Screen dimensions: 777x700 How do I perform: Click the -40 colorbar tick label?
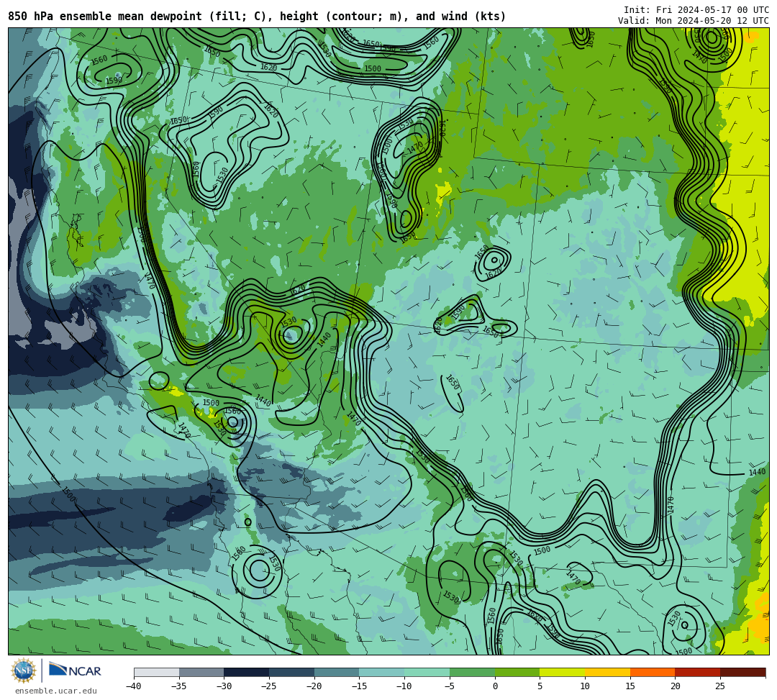134,686
